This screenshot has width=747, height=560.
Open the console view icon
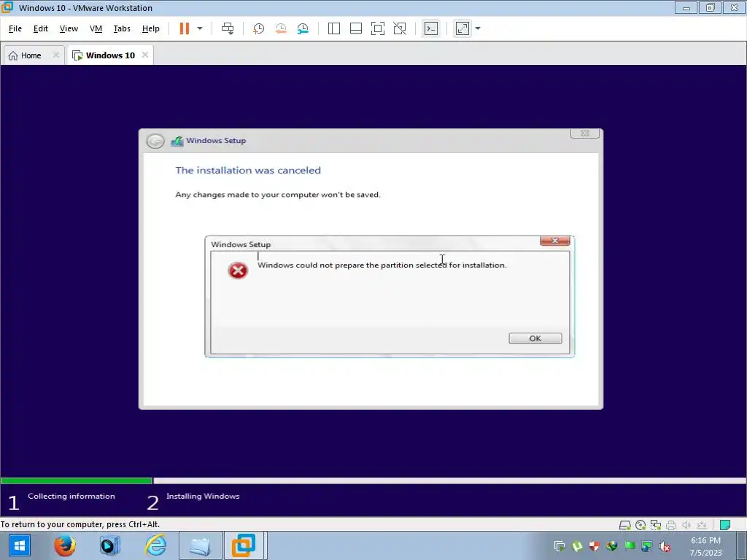coord(431,28)
